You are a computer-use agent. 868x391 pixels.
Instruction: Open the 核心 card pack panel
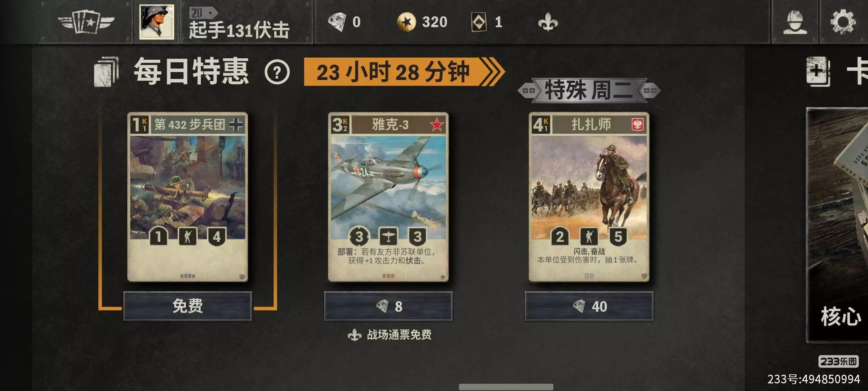(837, 224)
